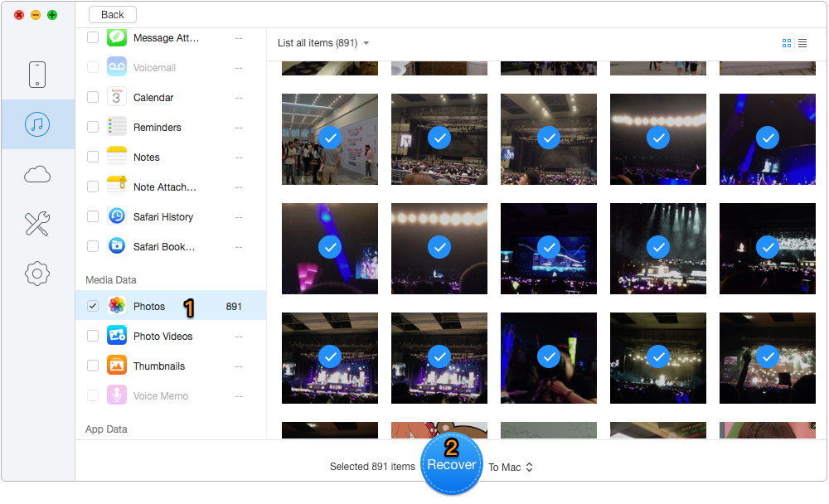Viewport: 829px width, 504px height.
Task: Check the Note Attachments checkbox
Action: [x=93, y=187]
